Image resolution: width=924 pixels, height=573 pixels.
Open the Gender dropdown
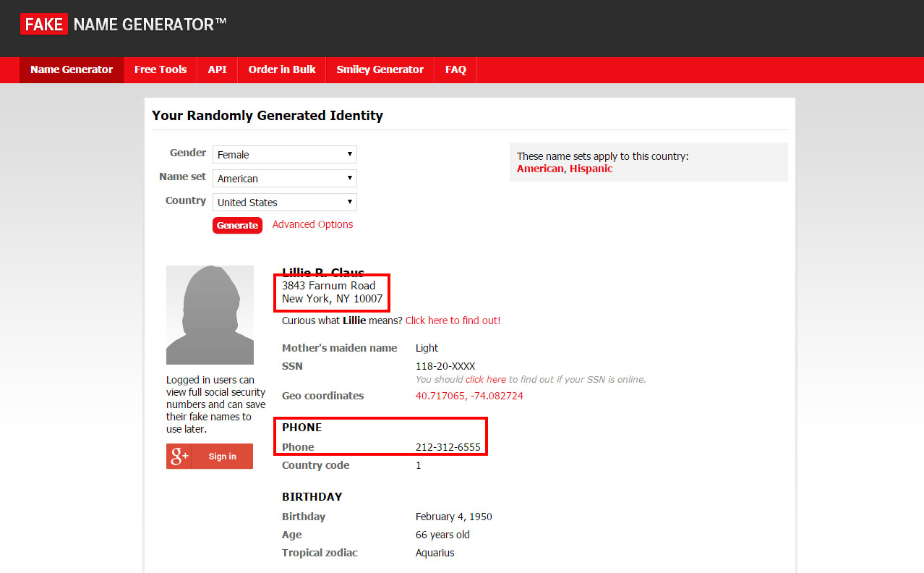[284, 155]
